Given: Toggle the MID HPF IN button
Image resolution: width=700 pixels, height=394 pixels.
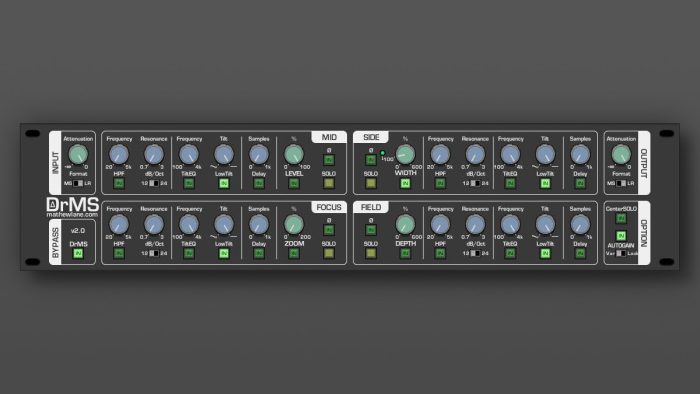Looking at the screenshot, I should 119,183.
